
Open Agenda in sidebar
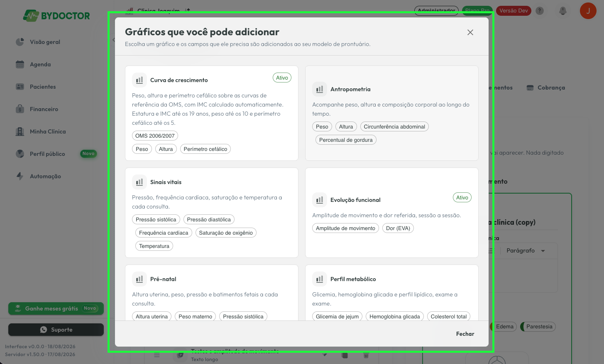(40, 64)
